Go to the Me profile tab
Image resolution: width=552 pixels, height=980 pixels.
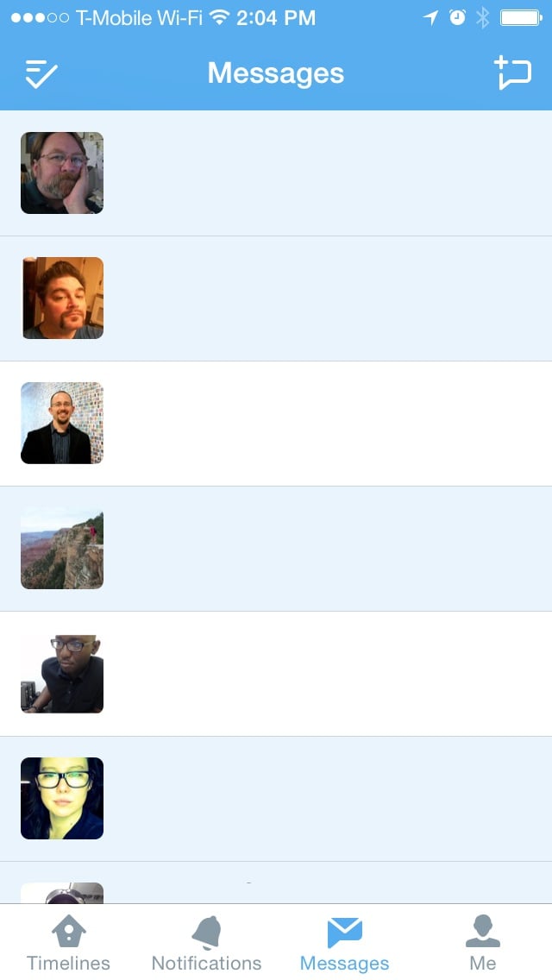pyautogui.click(x=483, y=942)
